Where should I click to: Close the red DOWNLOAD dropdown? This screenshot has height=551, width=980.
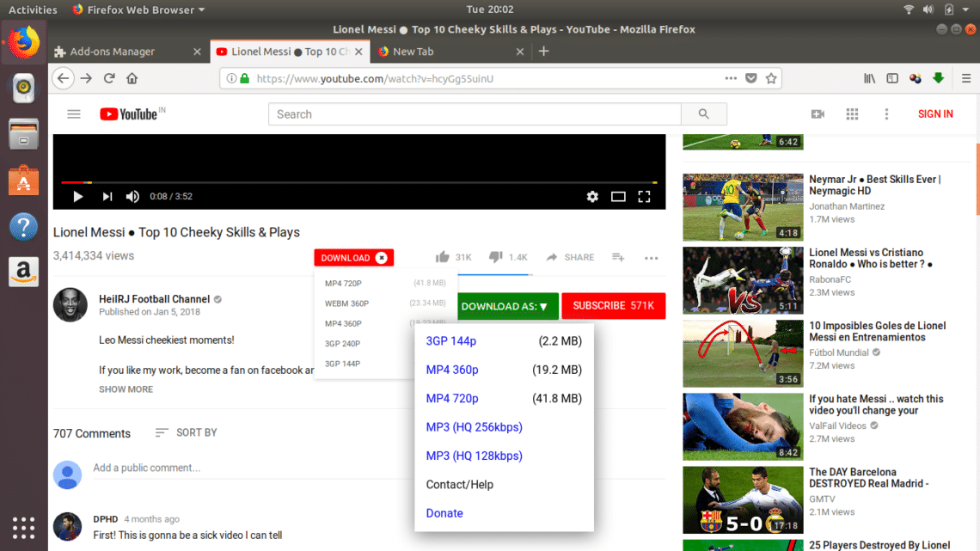[381, 257]
